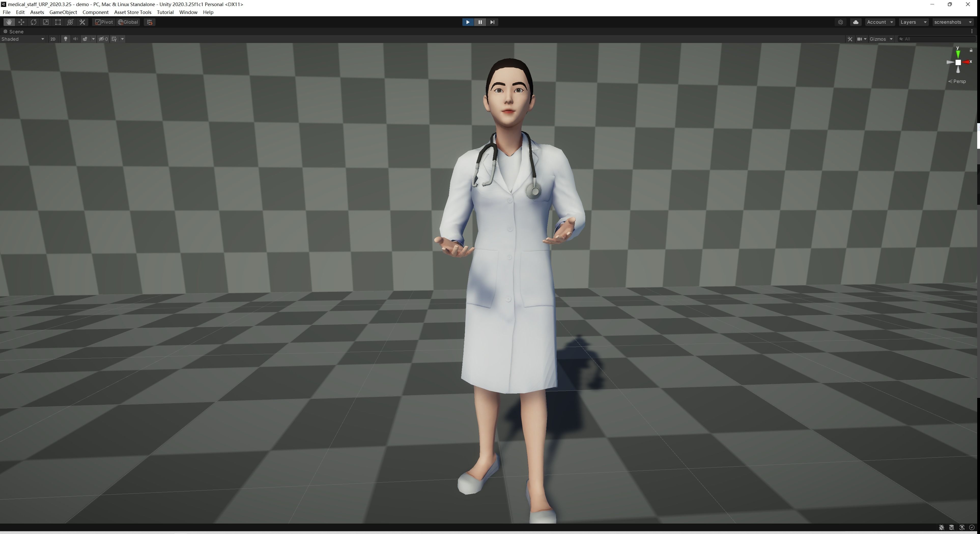Toggle scene effects (skybox, fog) button
Image resolution: width=980 pixels, height=534 pixels.
coord(85,39)
